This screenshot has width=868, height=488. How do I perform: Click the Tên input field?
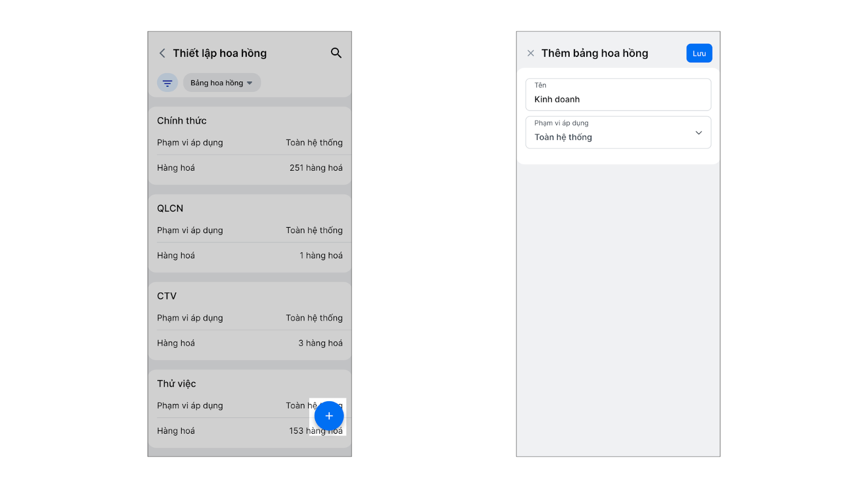point(618,94)
